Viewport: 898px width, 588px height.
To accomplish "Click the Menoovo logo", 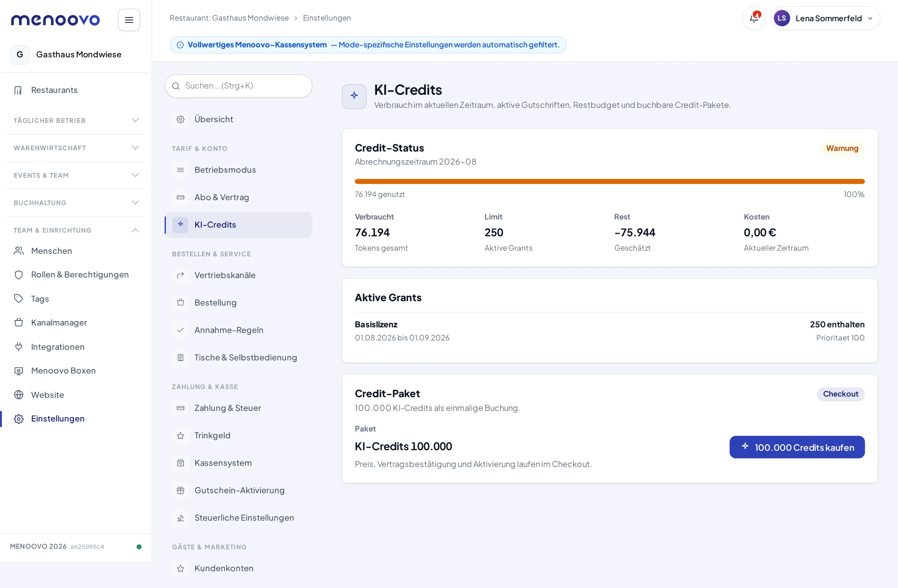I will (x=55, y=20).
